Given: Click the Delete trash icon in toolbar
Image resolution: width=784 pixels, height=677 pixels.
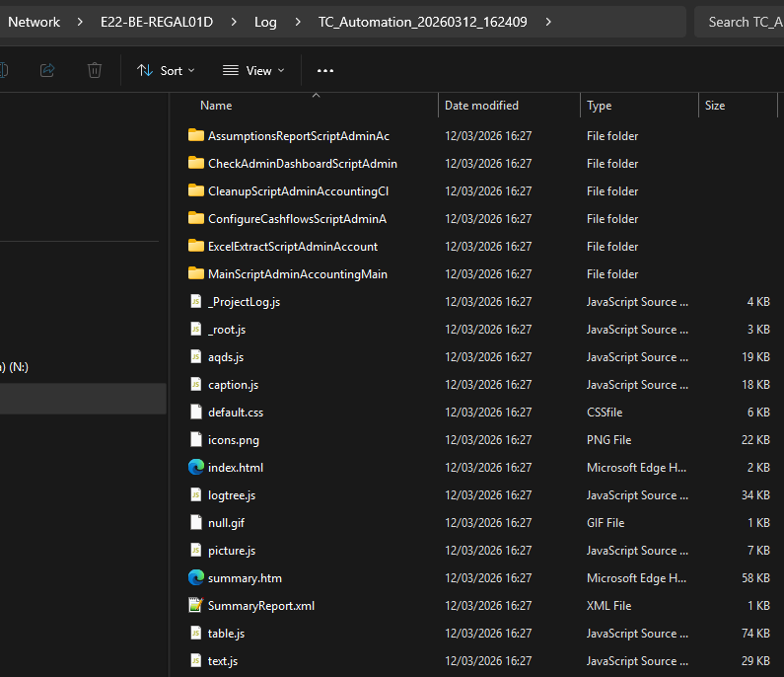Looking at the screenshot, I should point(95,70).
